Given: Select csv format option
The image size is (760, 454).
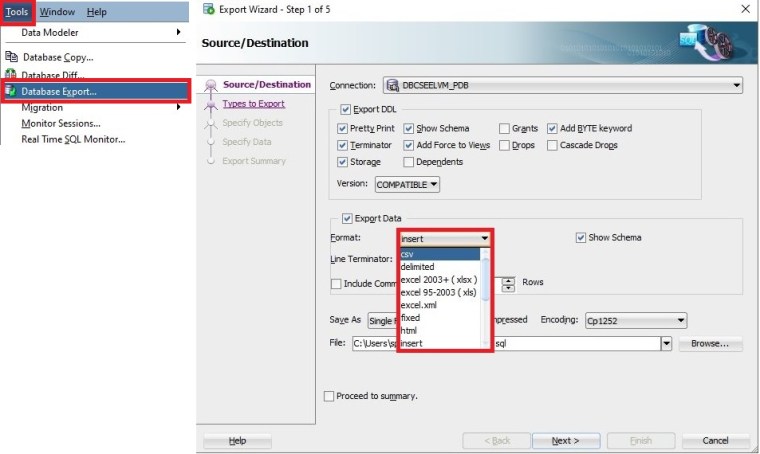Looking at the screenshot, I should tap(439, 254).
